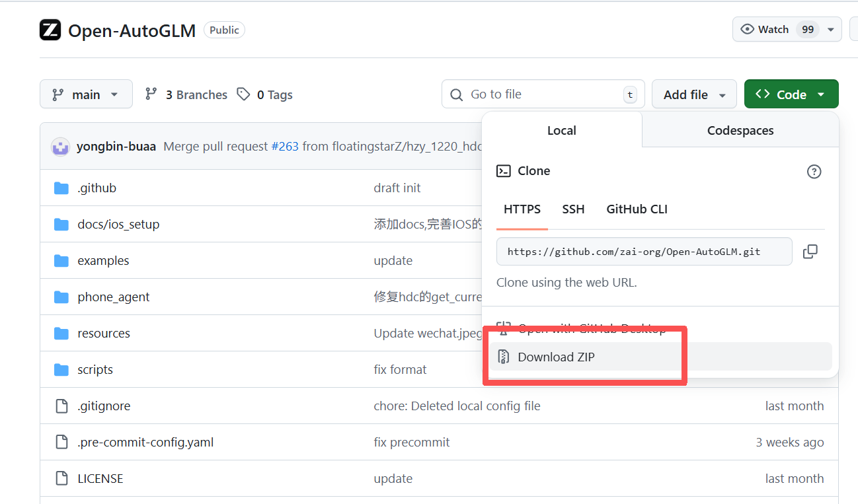Open the .gitignore file
The height and width of the screenshot is (504, 858).
coord(104,406)
